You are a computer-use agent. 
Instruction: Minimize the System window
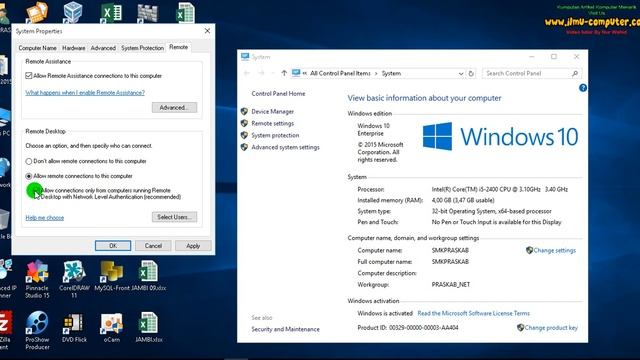coord(531,57)
